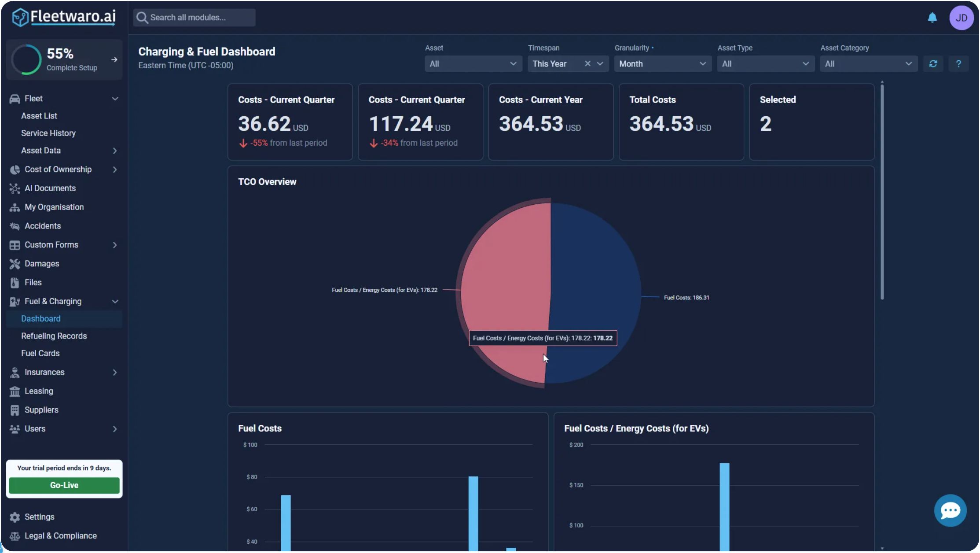Image resolution: width=980 pixels, height=553 pixels.
Task: Expand the Insurances submenu
Action: 115,372
